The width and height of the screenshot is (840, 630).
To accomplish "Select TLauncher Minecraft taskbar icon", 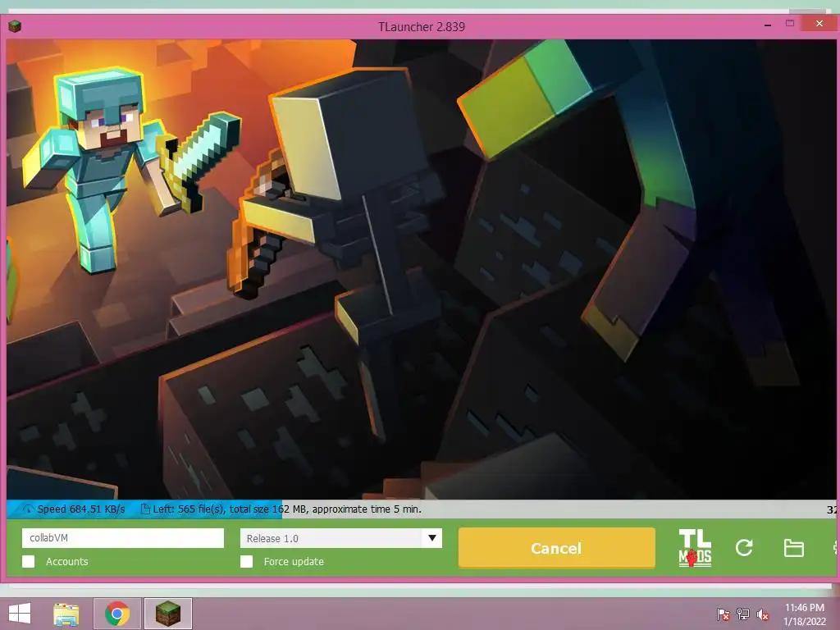I will pyautogui.click(x=167, y=614).
